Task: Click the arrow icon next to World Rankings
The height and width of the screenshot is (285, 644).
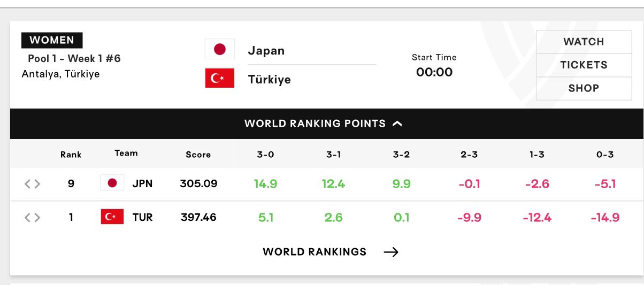Action: (x=392, y=252)
